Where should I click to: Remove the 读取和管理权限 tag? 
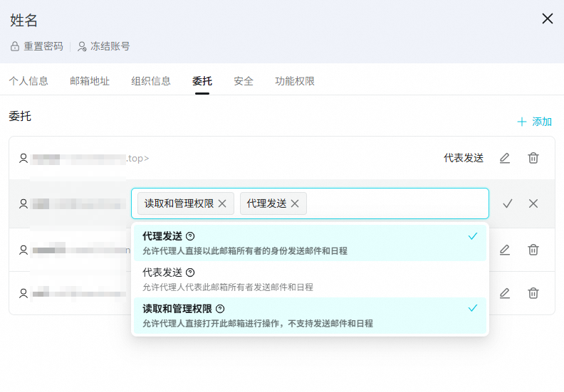(222, 203)
